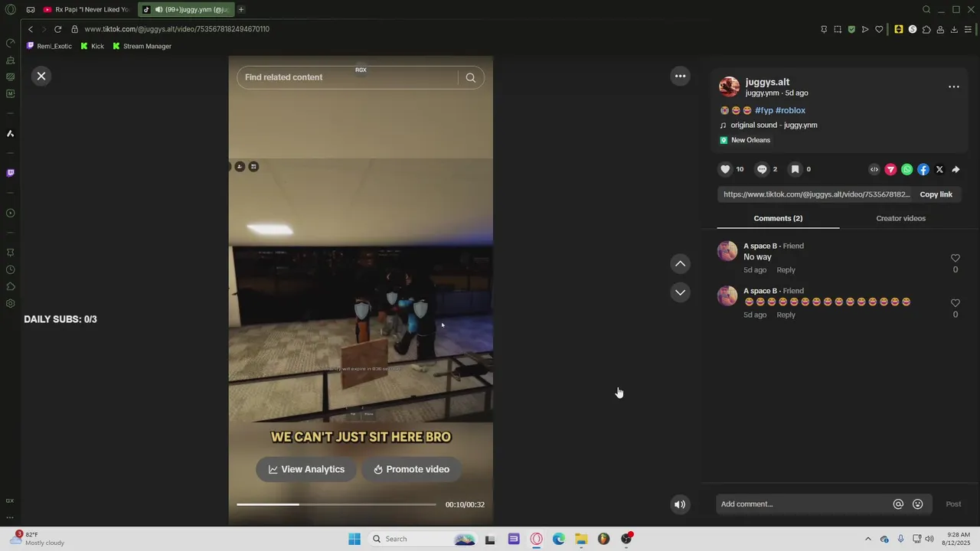The image size is (980, 551).
Task: Open the Remi_Exotic bookmark
Action: point(49,46)
